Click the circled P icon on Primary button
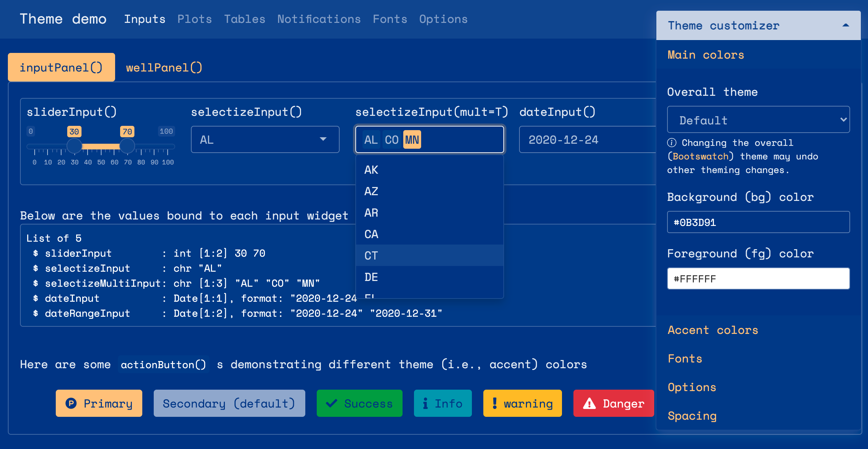Viewport: 868px width, 449px height. click(x=71, y=403)
